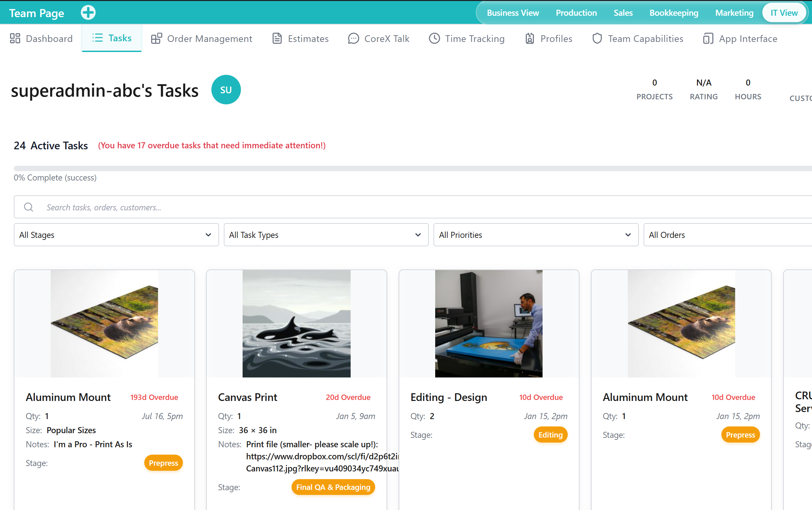Click the Prepress badge on the 193d Overdue card

coord(163,463)
